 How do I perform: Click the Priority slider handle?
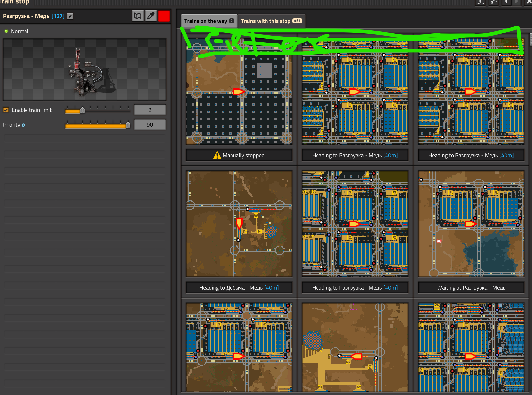(x=128, y=125)
